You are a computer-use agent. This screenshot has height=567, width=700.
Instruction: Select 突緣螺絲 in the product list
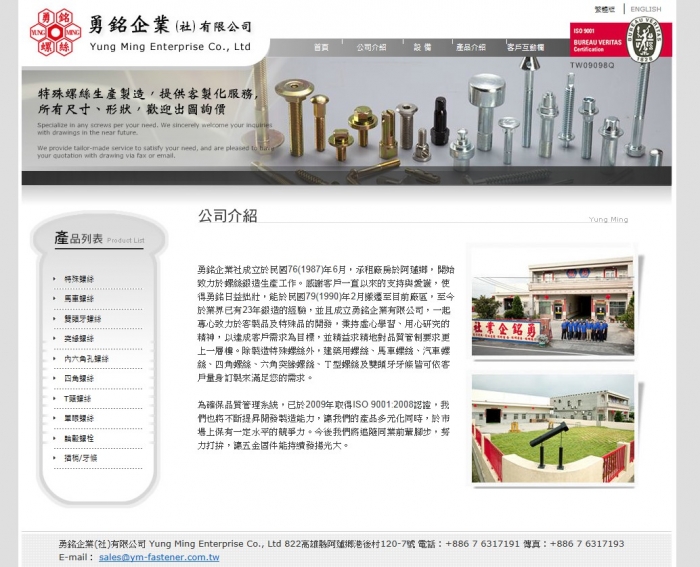coord(79,339)
